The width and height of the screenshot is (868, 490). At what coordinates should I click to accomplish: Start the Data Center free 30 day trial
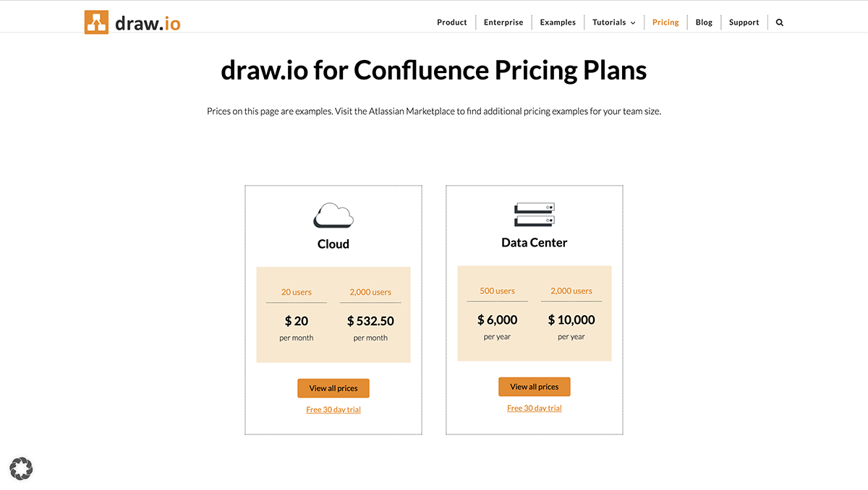pos(535,408)
